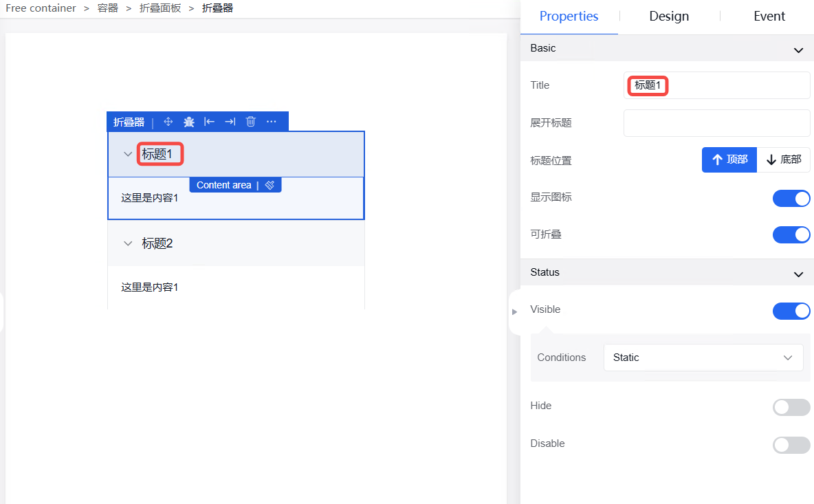814x504 pixels.
Task: Enable the Hide switch
Action: [x=791, y=408]
